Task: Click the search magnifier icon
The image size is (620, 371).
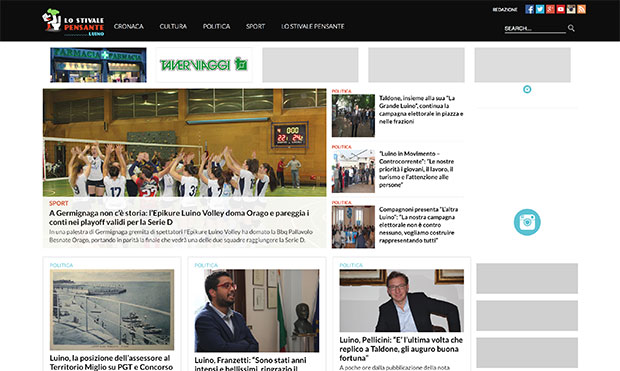Action: point(571,28)
